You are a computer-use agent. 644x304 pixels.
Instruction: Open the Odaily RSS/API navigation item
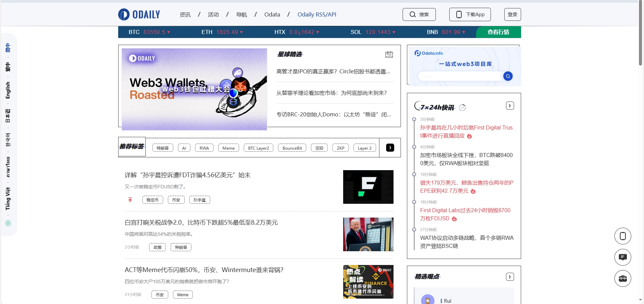[317, 14]
